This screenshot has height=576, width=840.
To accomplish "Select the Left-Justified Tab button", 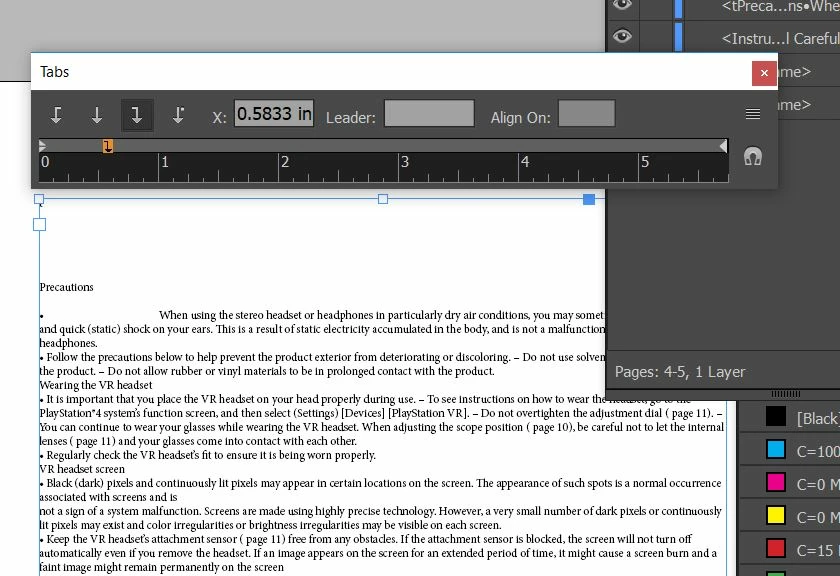I will pyautogui.click(x=56, y=115).
